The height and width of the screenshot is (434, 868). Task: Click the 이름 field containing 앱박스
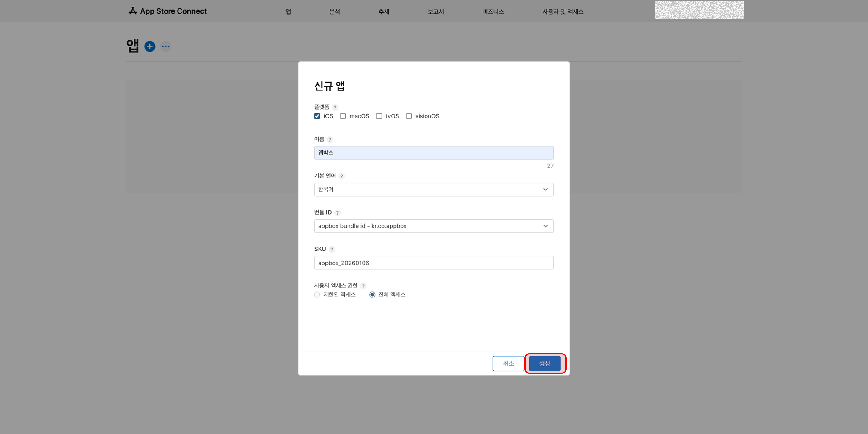[434, 153]
